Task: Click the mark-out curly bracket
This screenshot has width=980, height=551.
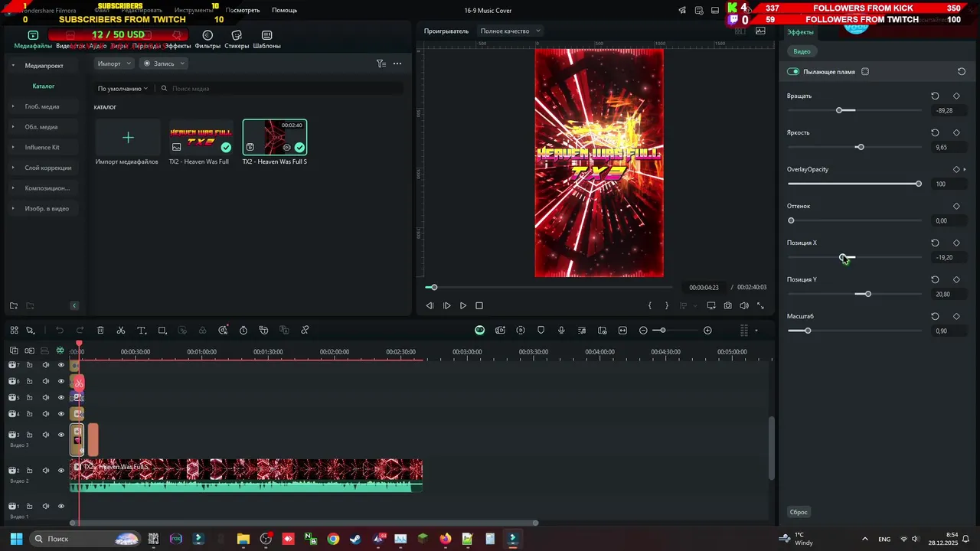Action: pyautogui.click(x=666, y=305)
